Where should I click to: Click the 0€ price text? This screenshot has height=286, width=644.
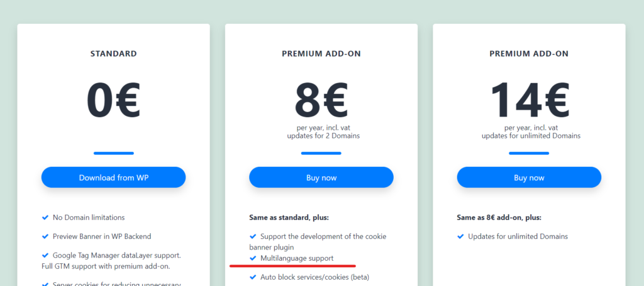coord(113,101)
